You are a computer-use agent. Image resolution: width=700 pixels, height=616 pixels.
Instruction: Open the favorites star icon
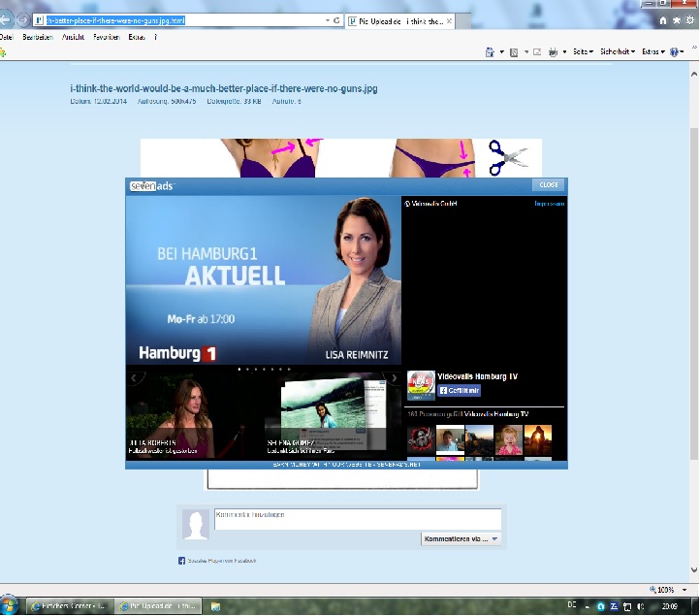pos(676,19)
